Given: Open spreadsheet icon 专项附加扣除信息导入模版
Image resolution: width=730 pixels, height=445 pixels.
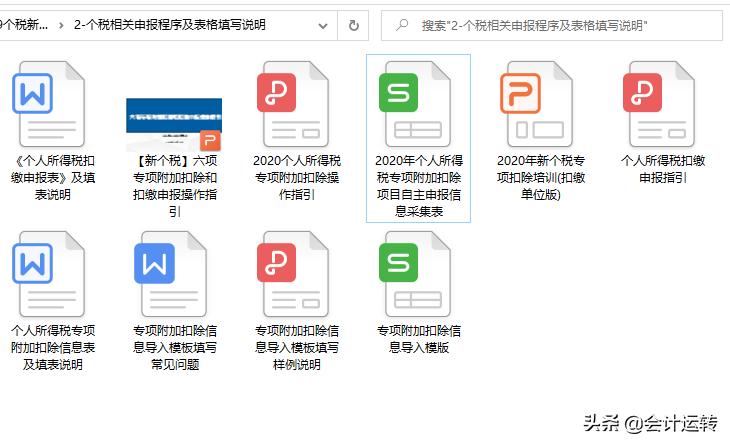Looking at the screenshot, I should (x=415, y=274).
